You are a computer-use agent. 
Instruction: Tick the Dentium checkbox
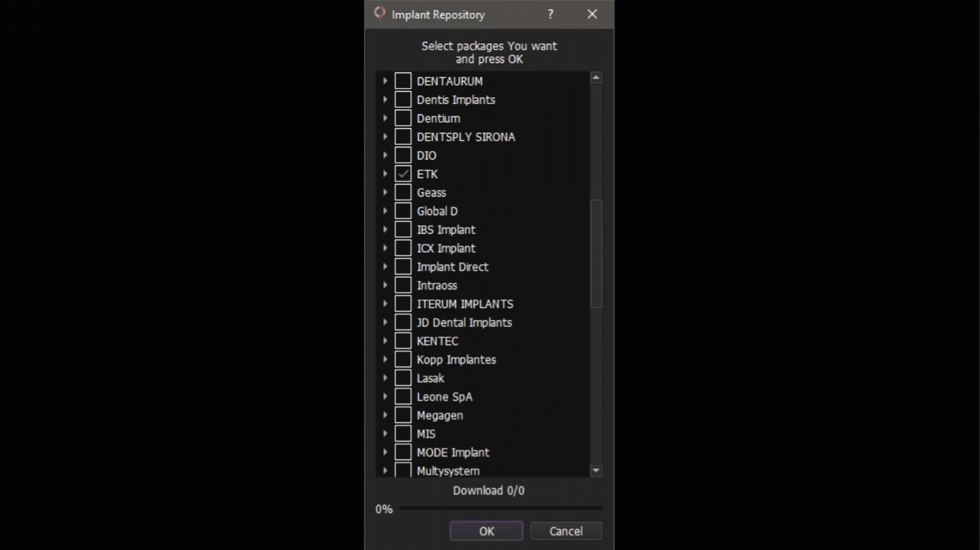[403, 118]
